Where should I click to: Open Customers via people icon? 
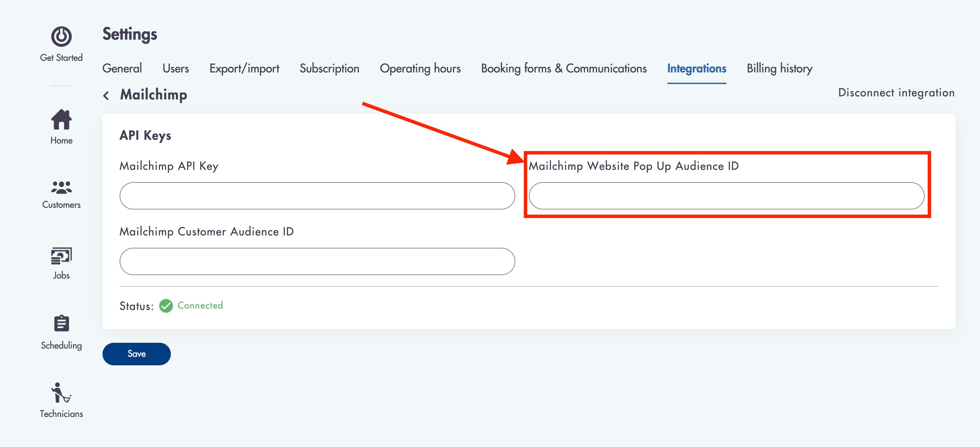coord(61,188)
